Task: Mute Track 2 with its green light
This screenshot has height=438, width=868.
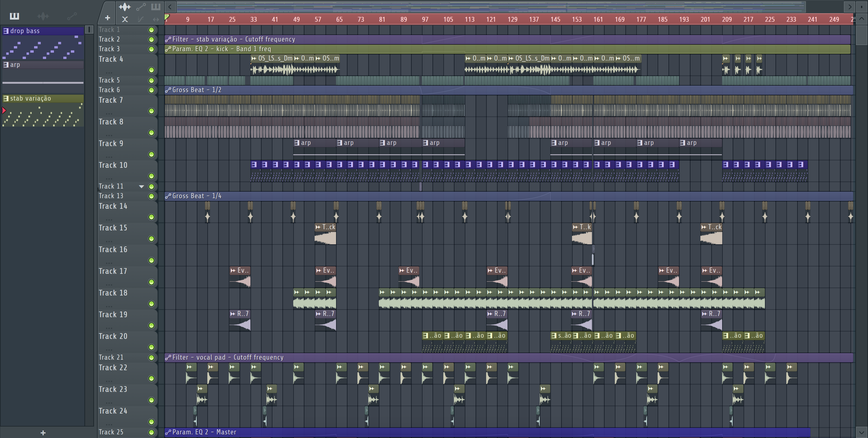Action: [152, 40]
